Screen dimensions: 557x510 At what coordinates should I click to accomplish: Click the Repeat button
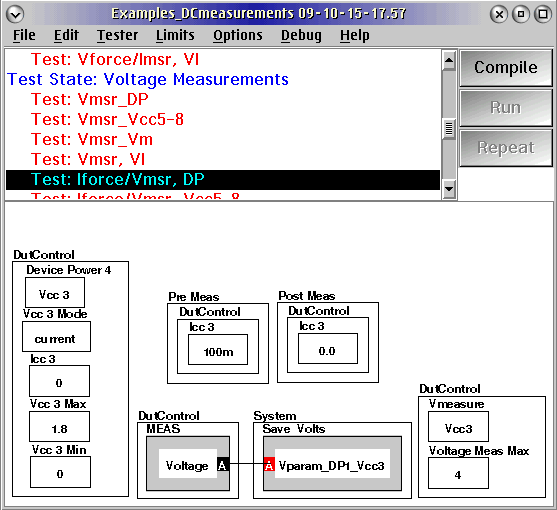(505, 148)
